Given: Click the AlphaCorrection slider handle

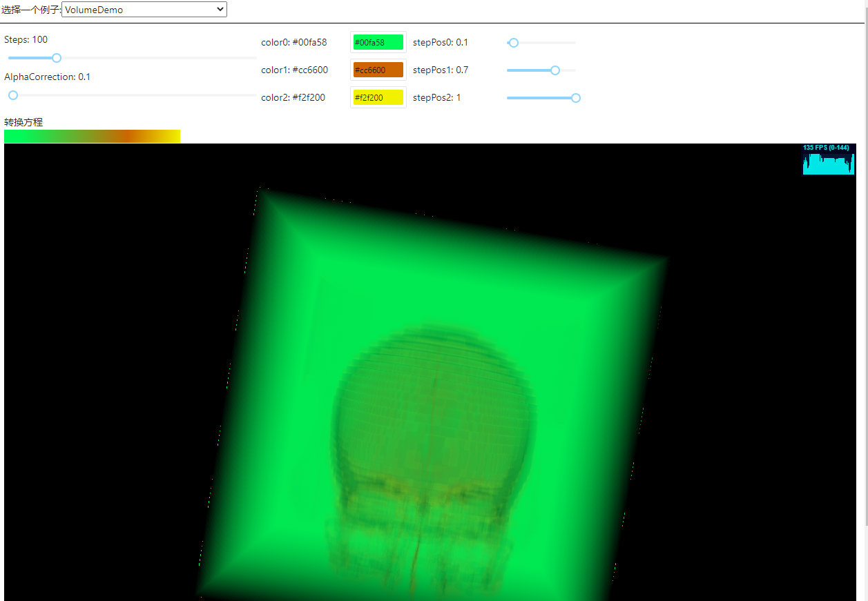Looking at the screenshot, I should 12,95.
